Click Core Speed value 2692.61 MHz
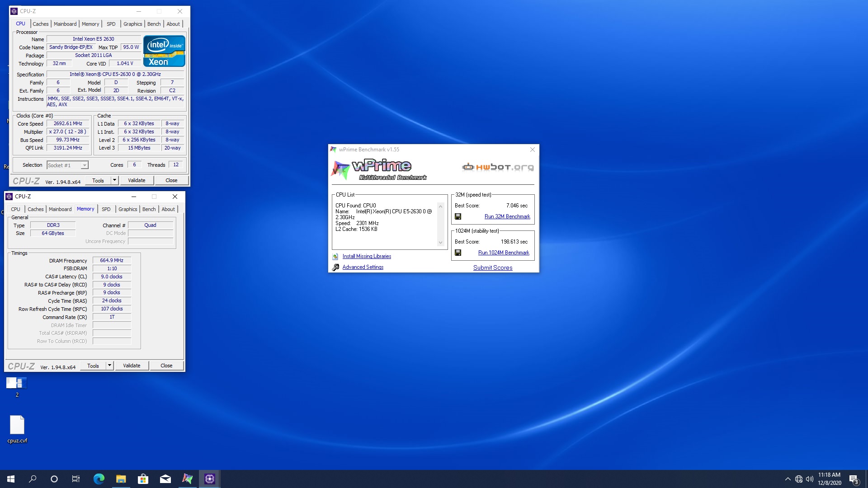This screenshot has width=868, height=488. coord(68,123)
